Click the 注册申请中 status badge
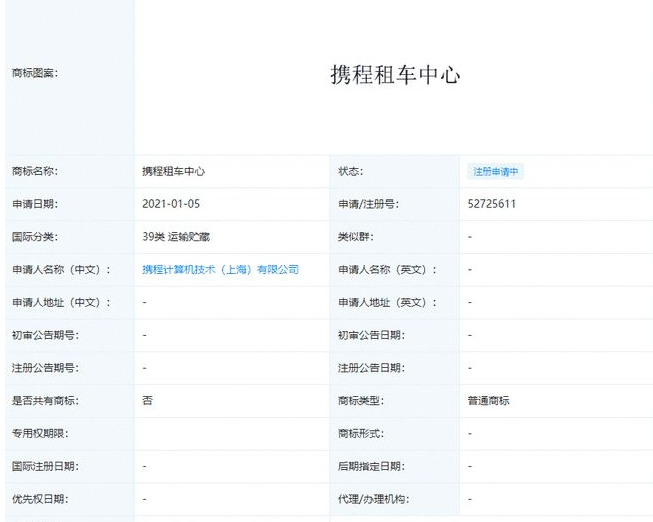Image resolution: width=653 pixels, height=522 pixels. [x=496, y=171]
